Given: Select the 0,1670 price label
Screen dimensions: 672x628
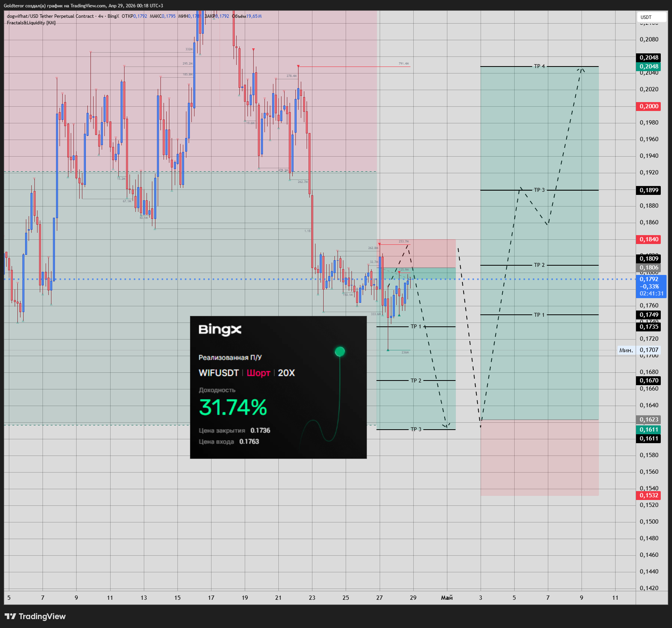Looking at the screenshot, I should (x=648, y=381).
